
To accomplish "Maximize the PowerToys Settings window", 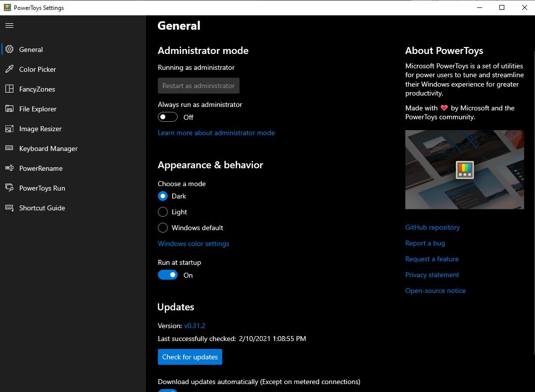I will (x=502, y=7).
